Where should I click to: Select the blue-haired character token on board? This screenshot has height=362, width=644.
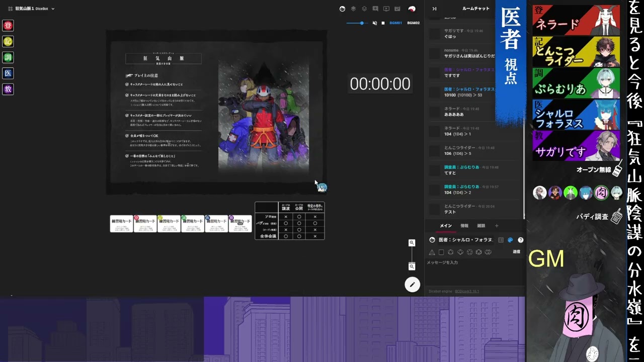click(x=323, y=188)
